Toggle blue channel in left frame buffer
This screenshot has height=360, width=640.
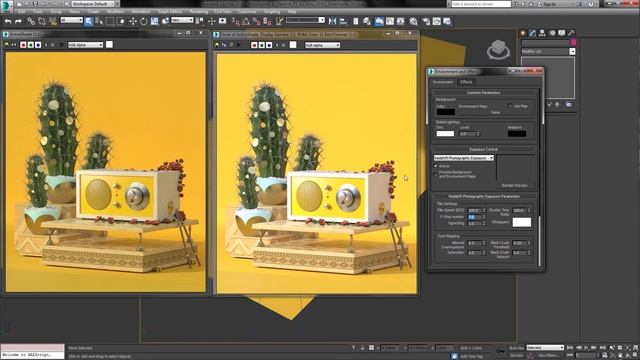pos(38,45)
